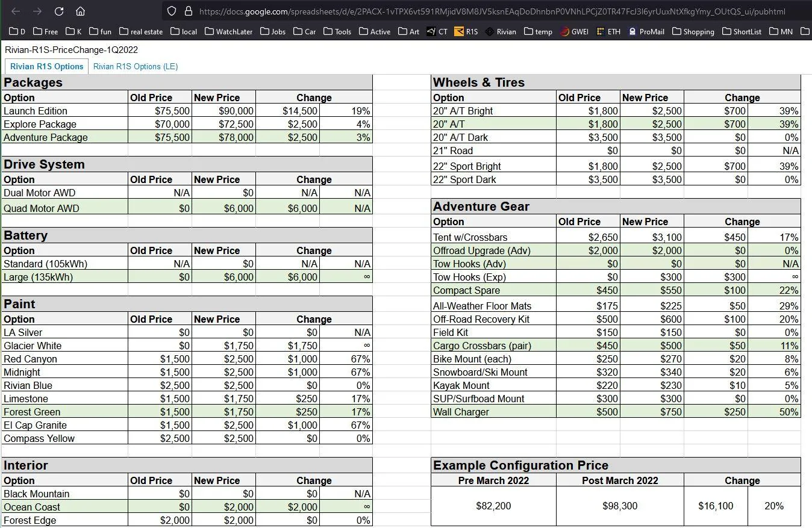The width and height of the screenshot is (812, 528).
Task: Open the R1S bookmark
Action: 466,31
